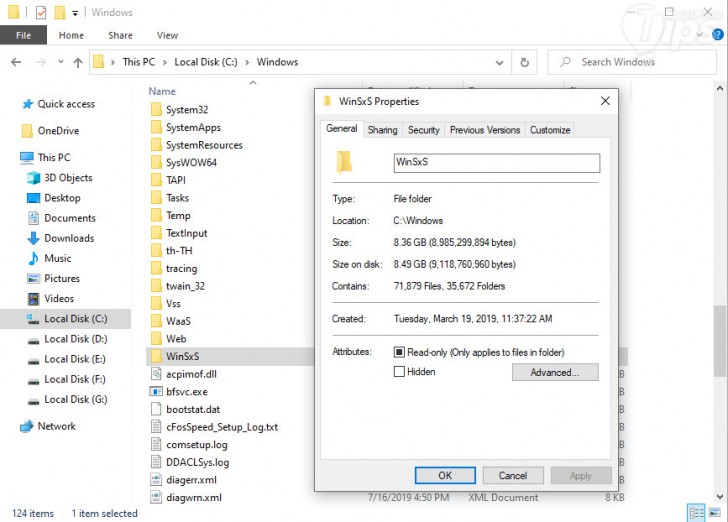Switch to the Customize tab
Image resolution: width=728 pixels, height=522 pixels.
(550, 130)
